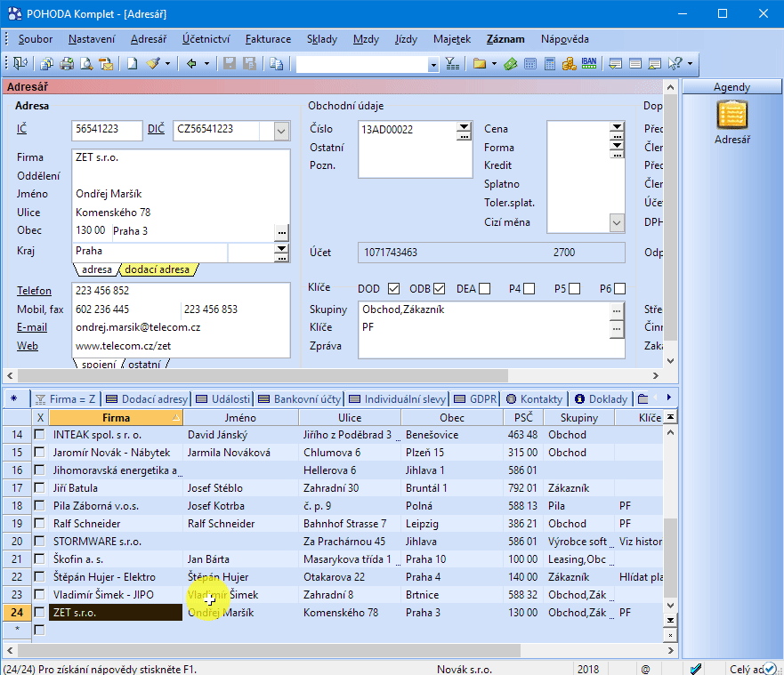The width and height of the screenshot is (784, 675).
Task: Click the Skupiny ellipsis button
Action: [x=617, y=310]
